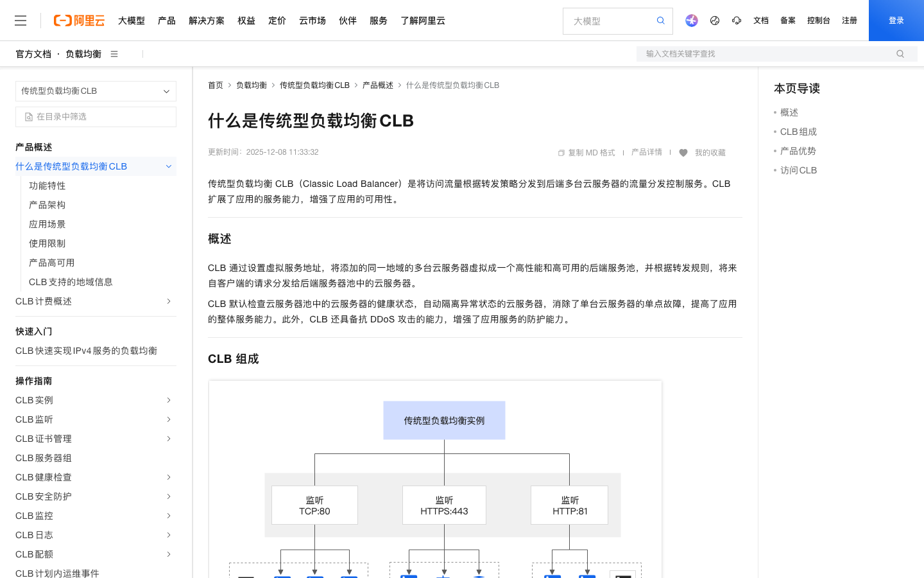This screenshot has height=578, width=924.
Task: Click the CLB architecture diagram image
Action: tap(435, 479)
